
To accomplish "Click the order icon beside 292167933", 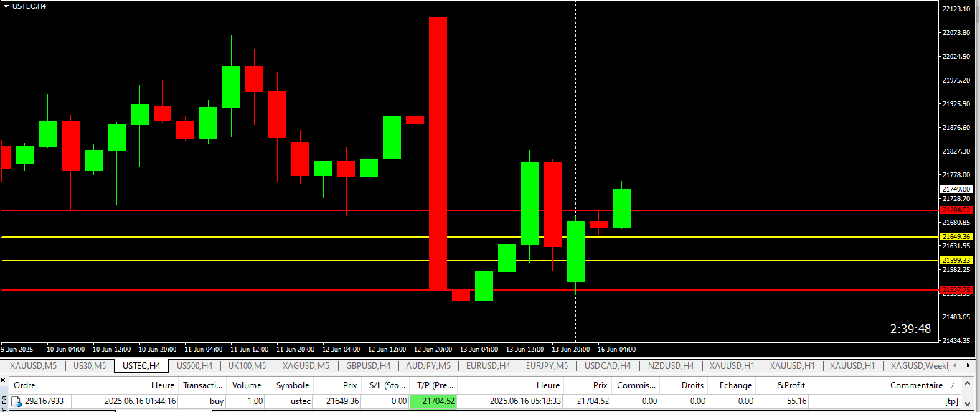I will [x=17, y=401].
